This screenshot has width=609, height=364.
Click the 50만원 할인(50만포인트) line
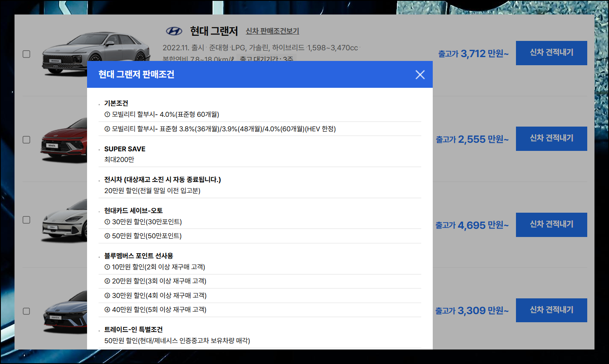(143, 236)
